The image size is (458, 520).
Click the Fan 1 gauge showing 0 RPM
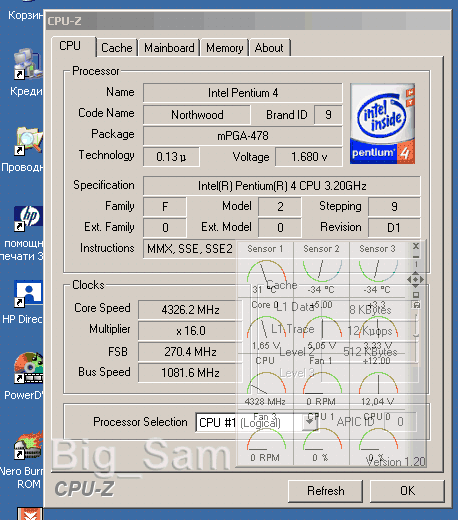point(321,382)
